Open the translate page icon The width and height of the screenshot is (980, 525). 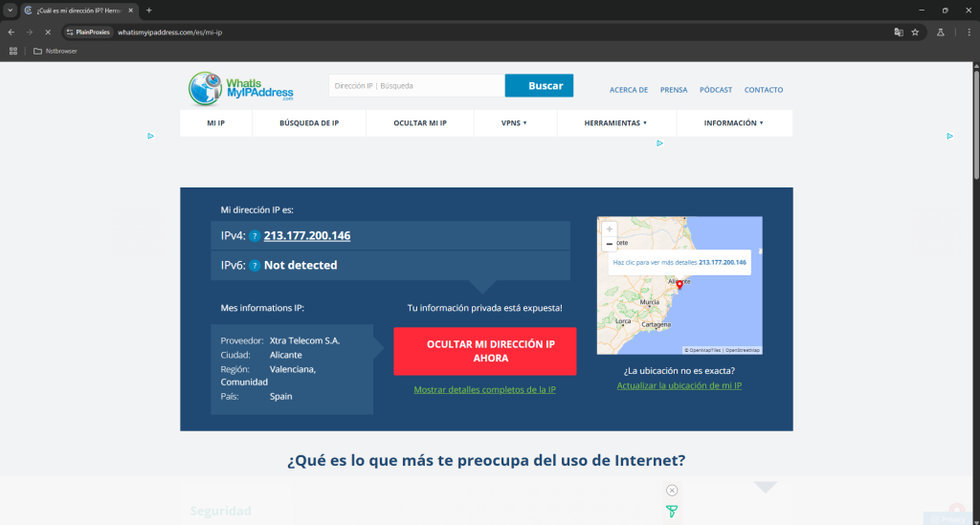tap(899, 33)
